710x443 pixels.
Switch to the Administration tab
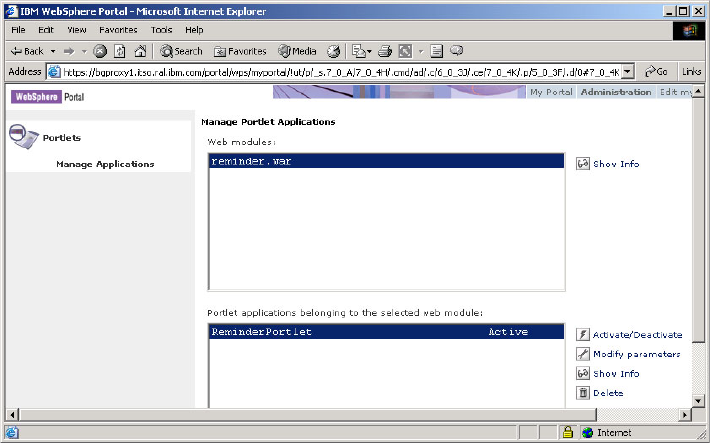(x=616, y=93)
